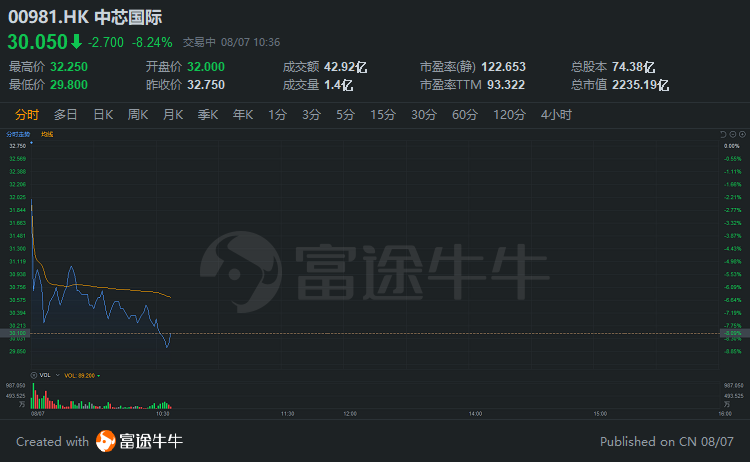Image resolution: width=750 pixels, height=462 pixels.
Task: Click the green down arrow beside price
Action: (x=76, y=42)
